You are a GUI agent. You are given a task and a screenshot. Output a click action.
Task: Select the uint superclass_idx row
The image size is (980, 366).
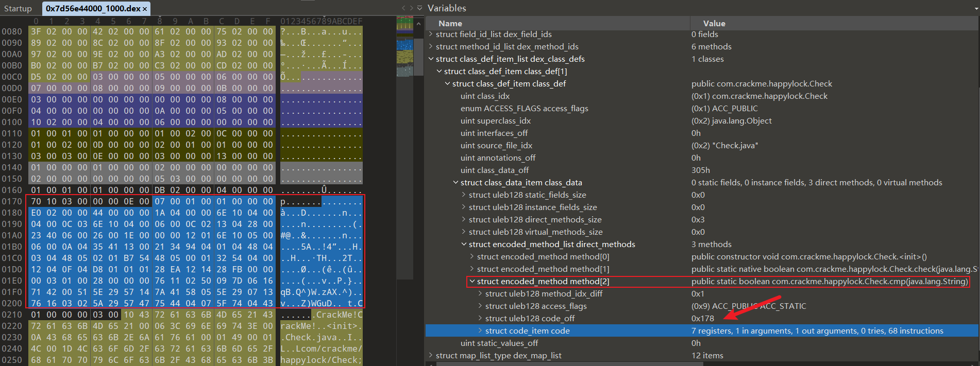point(702,120)
